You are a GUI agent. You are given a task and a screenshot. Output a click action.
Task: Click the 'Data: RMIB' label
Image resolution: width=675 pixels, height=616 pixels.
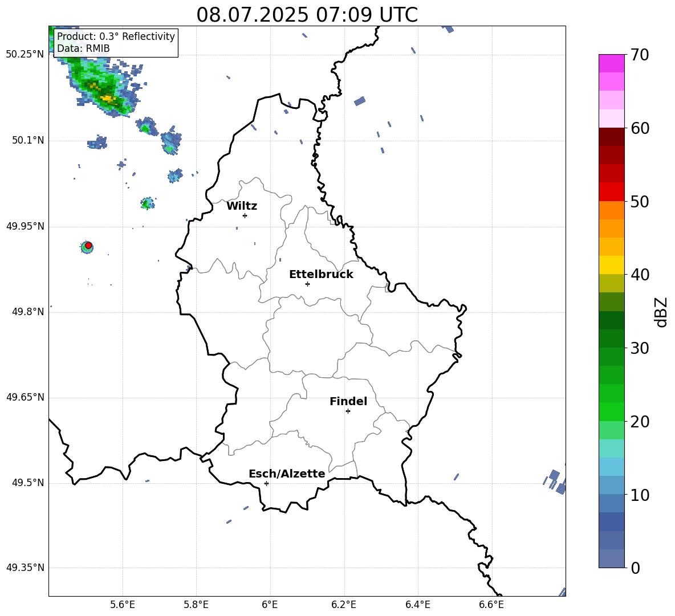coord(83,48)
